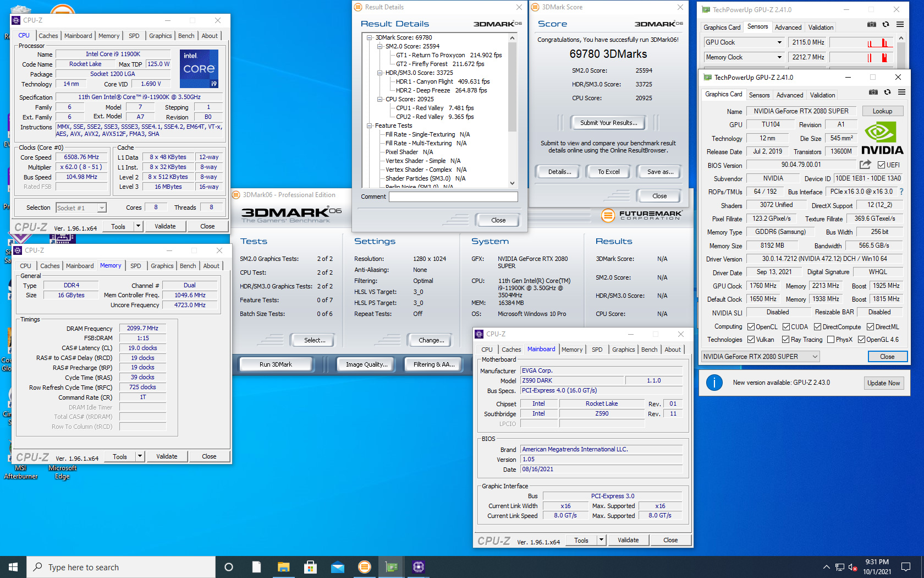
Task: Open CPU-Z taskbar icon
Action: pyautogui.click(x=419, y=567)
